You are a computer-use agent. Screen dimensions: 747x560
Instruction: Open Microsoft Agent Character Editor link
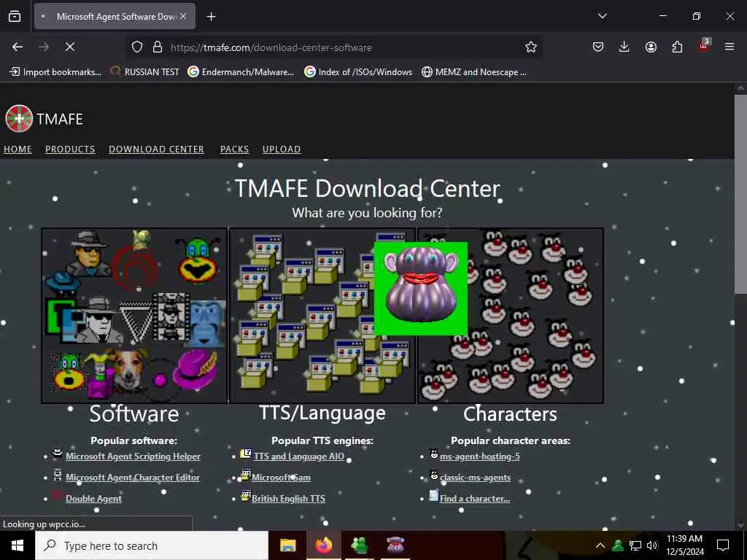point(133,477)
